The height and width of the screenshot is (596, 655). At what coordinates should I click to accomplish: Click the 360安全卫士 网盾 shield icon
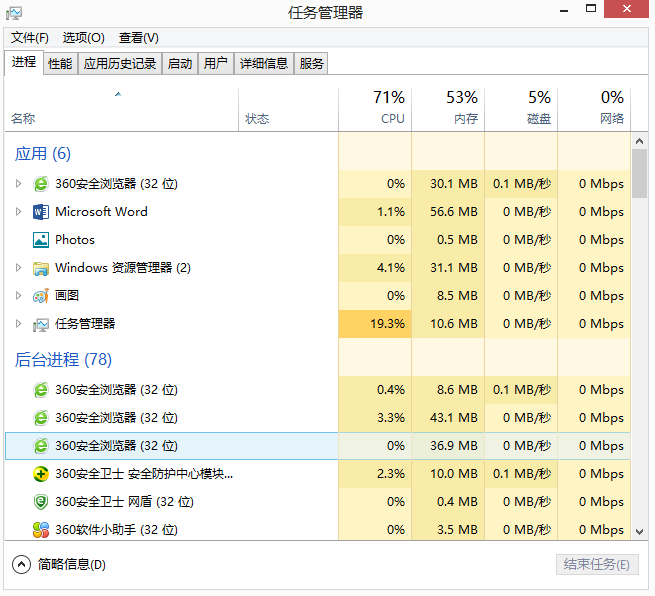click(x=41, y=502)
